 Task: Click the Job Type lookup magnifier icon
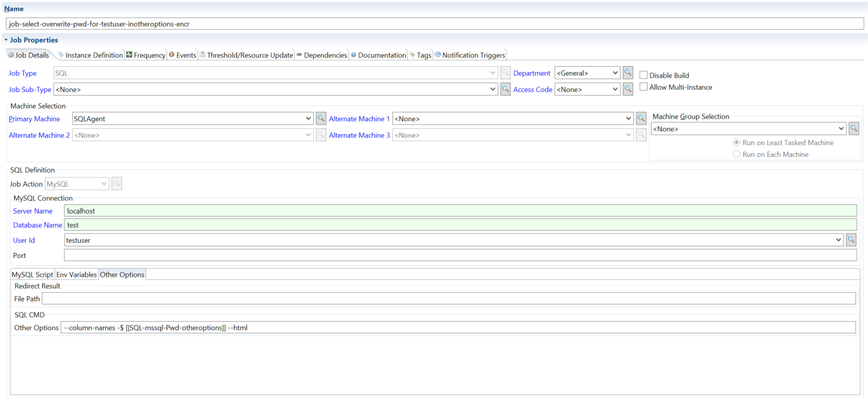(505, 73)
